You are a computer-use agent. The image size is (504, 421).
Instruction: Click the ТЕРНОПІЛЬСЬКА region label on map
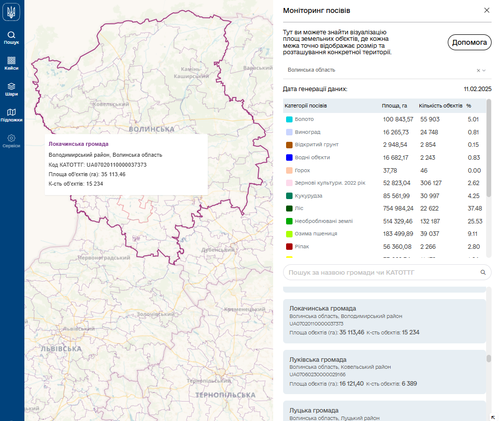(225, 395)
